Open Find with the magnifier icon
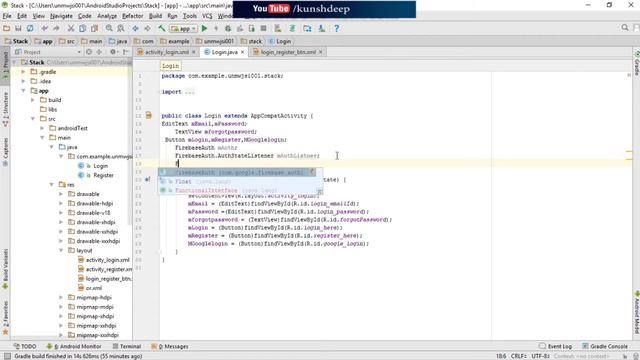This screenshot has width=640, height=360. click(x=109, y=29)
